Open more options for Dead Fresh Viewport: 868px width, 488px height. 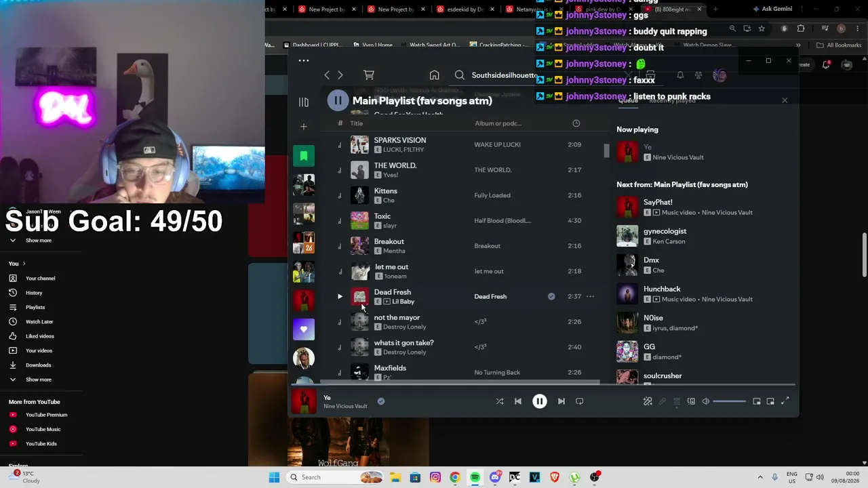[591, 296]
